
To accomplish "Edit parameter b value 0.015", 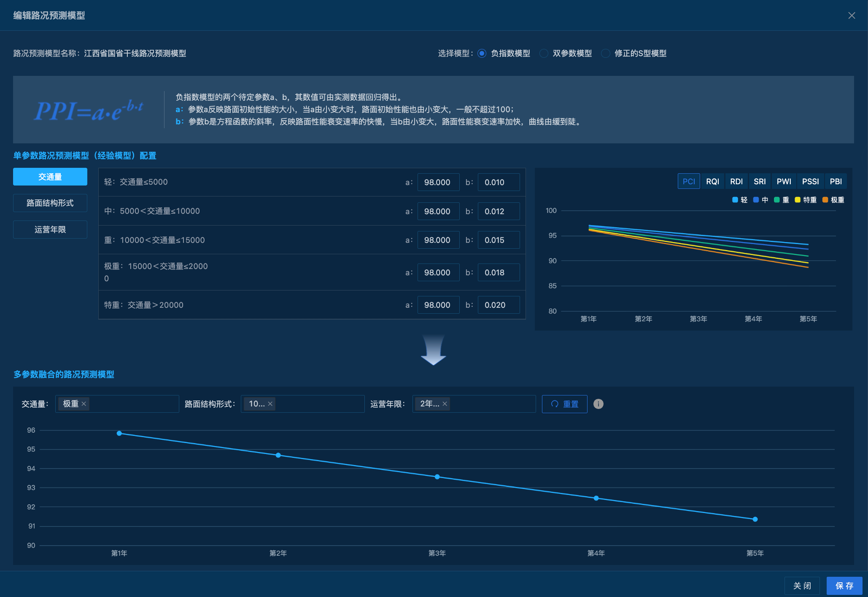I will 499,240.
